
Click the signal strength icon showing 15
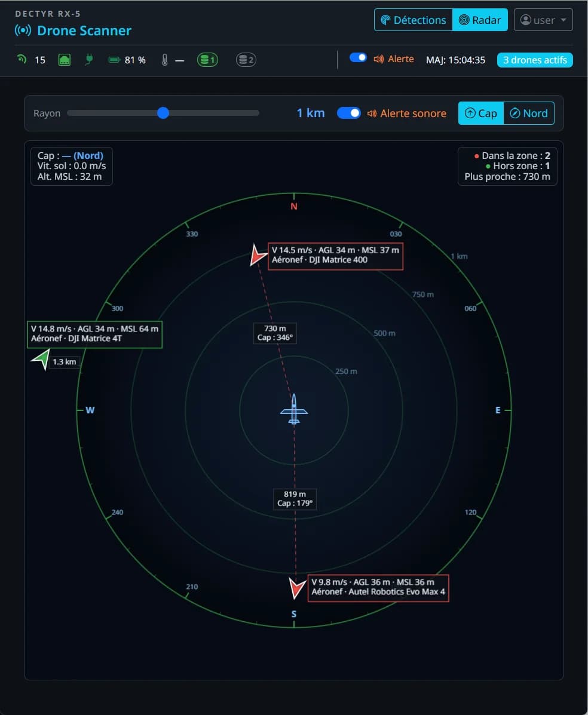pyautogui.click(x=22, y=59)
